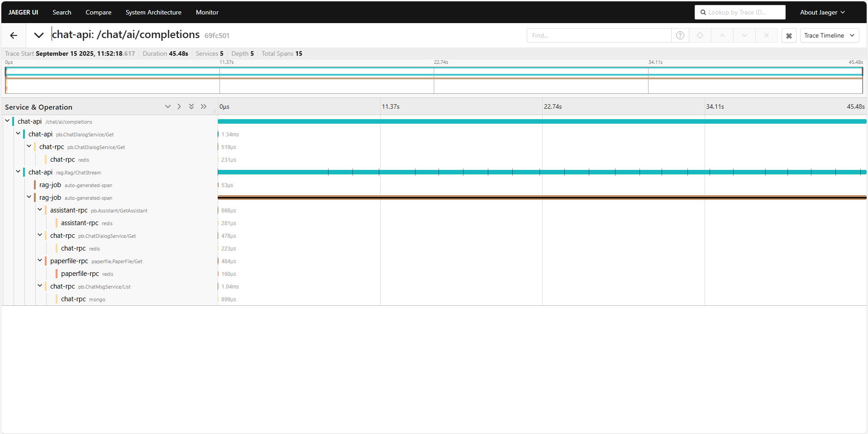Open the Compare page
Image resolution: width=868 pixels, height=434 pixels.
tap(98, 12)
